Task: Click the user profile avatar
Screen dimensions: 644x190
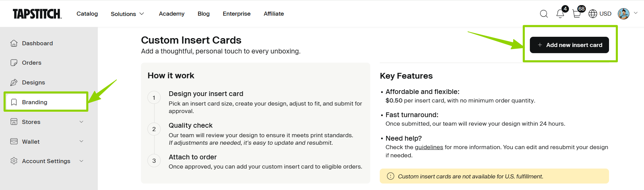Action: pos(623,14)
